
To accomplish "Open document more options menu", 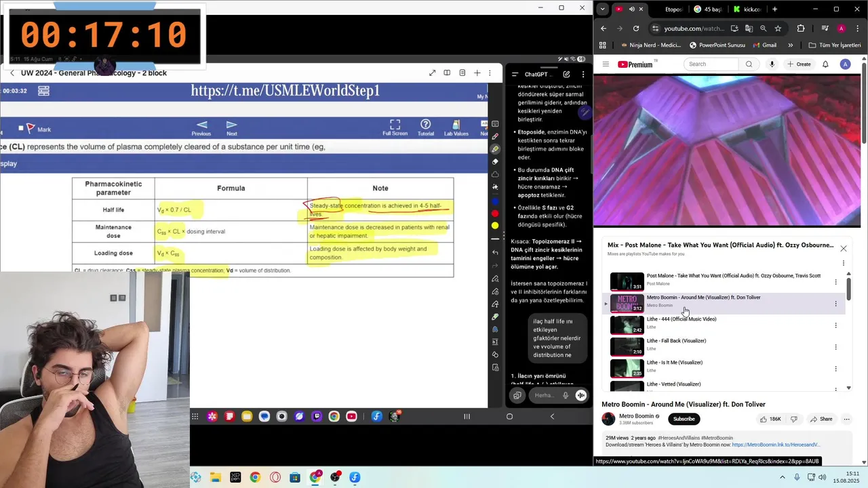I will pos(490,73).
